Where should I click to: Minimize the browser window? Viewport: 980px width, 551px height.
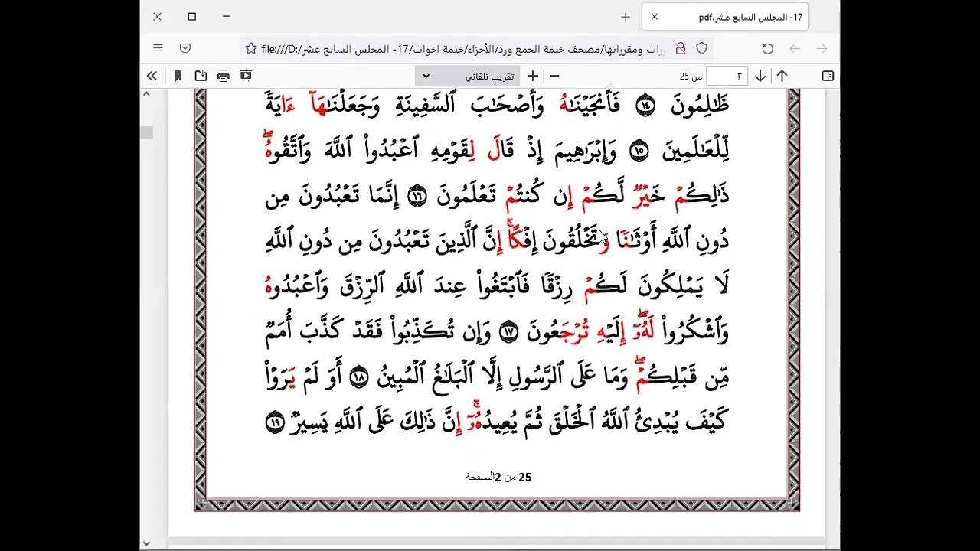[227, 17]
